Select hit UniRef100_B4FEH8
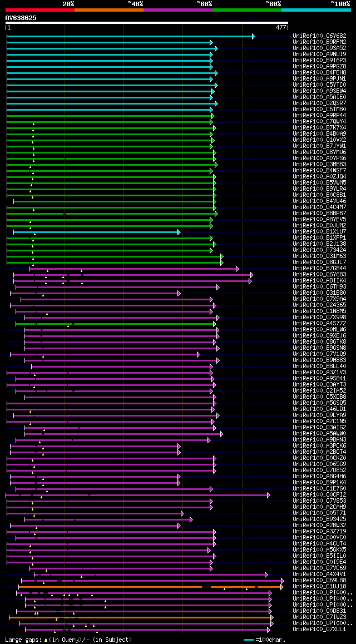Image resolution: width=356 pixels, height=644 pixels. pyautogui.click(x=319, y=73)
